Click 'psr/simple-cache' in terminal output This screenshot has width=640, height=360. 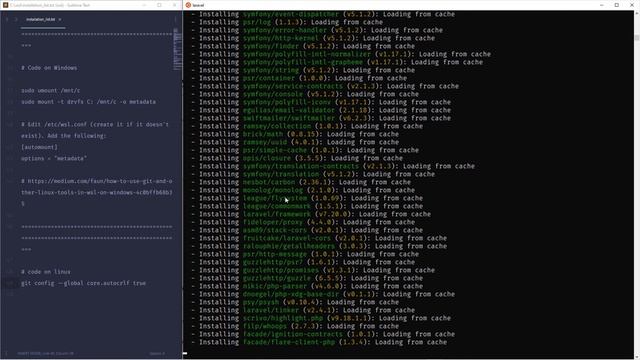[275, 150]
